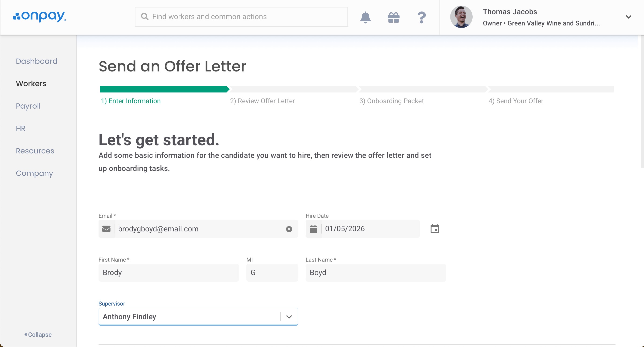Collapse the left sidebar

click(38, 334)
